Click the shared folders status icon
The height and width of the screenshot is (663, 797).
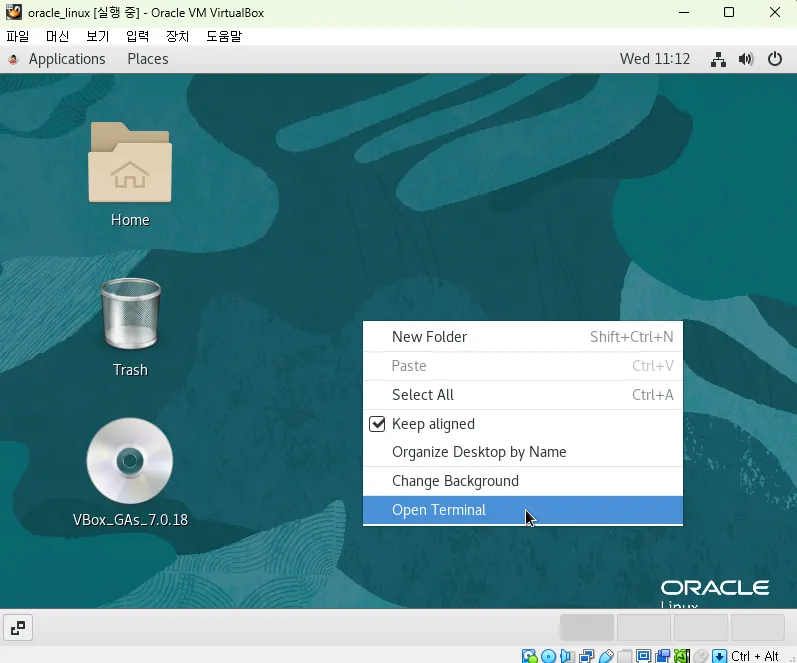625,656
